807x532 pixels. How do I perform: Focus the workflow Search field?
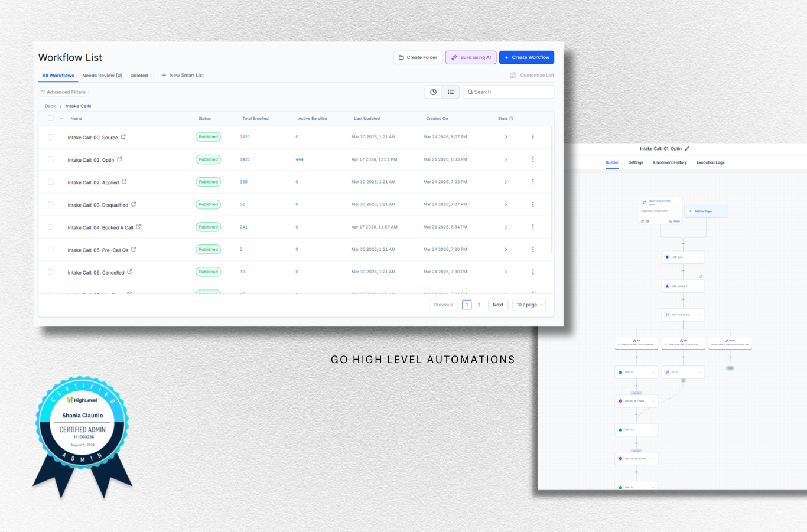coord(508,92)
